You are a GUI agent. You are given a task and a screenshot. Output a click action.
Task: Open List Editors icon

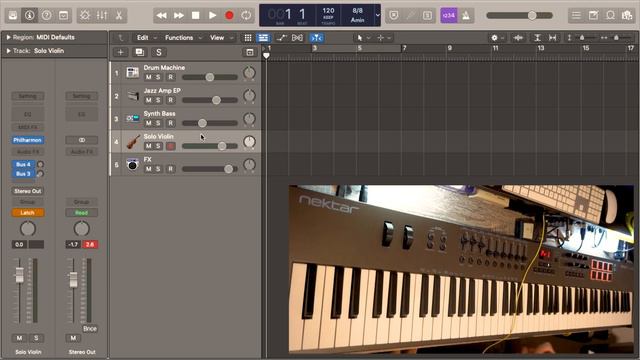pyautogui.click(x=576, y=16)
